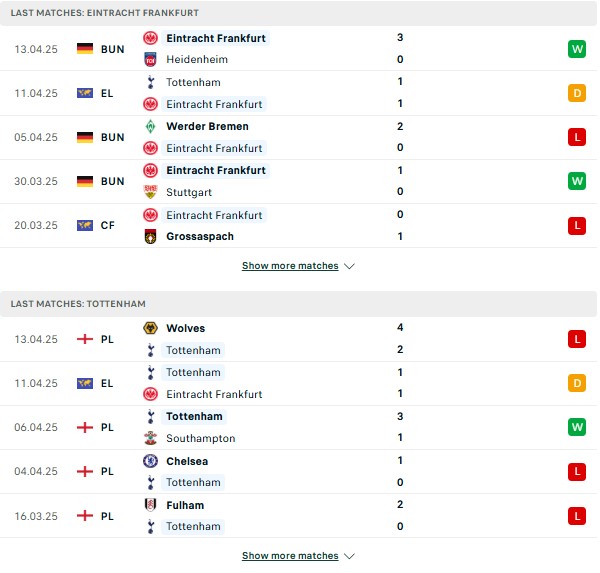
Task: Click orange D badge in Tottenham's last matches
Action: click(577, 383)
